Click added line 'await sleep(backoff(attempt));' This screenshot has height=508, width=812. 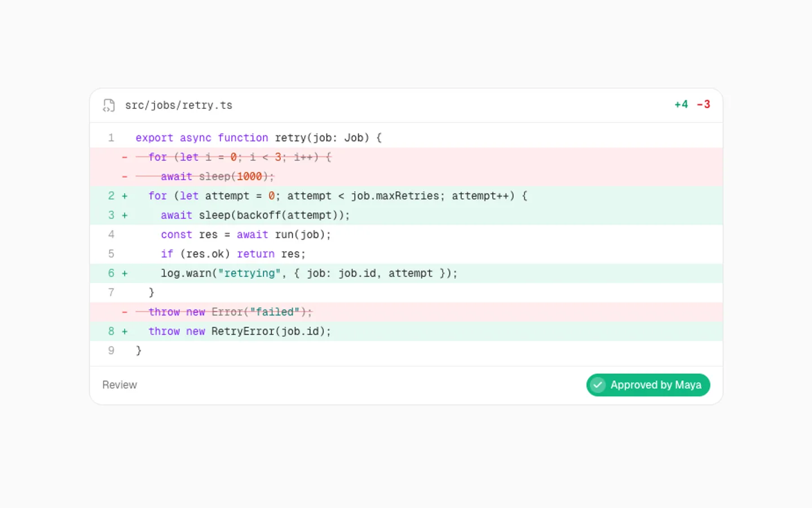pyautogui.click(x=406, y=215)
